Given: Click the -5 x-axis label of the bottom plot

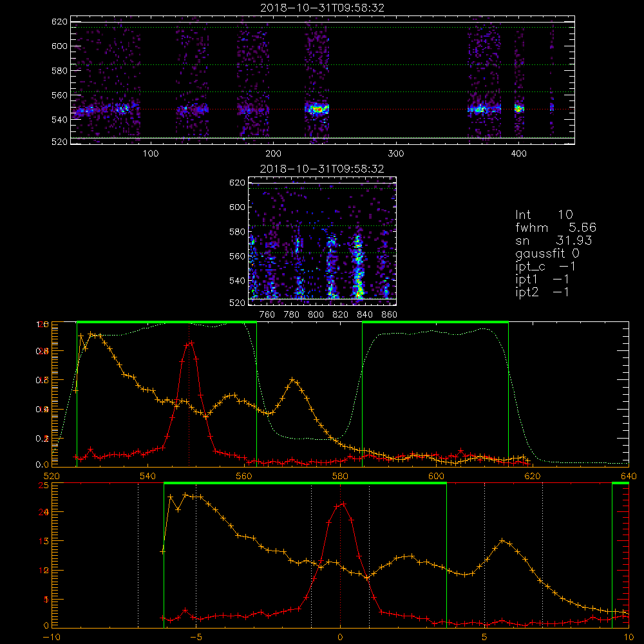Looking at the screenshot, I should [196, 637].
